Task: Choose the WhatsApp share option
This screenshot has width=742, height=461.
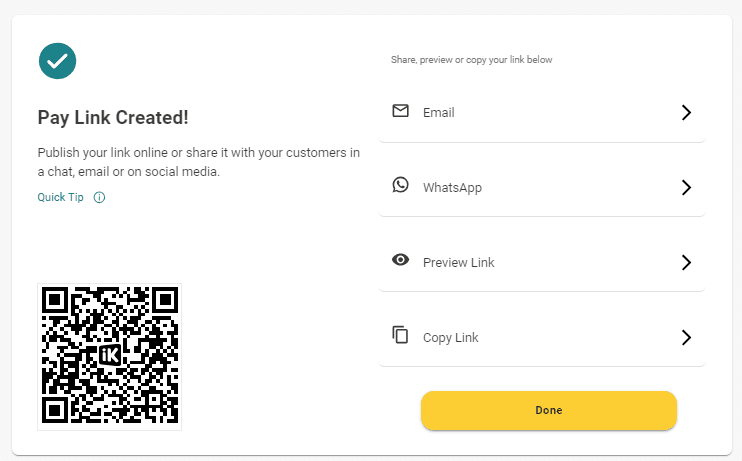Action: tap(452, 188)
